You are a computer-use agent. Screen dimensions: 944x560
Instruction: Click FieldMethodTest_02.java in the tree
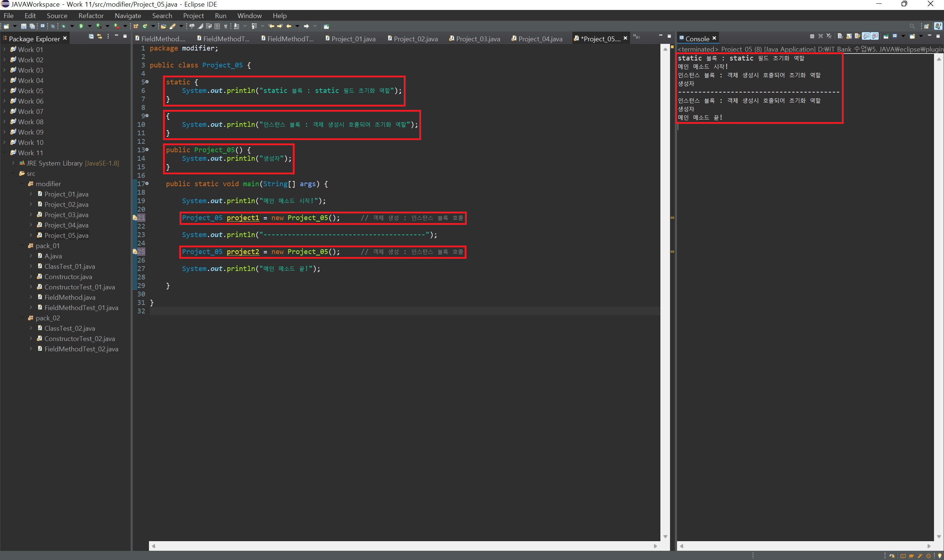pyautogui.click(x=81, y=349)
